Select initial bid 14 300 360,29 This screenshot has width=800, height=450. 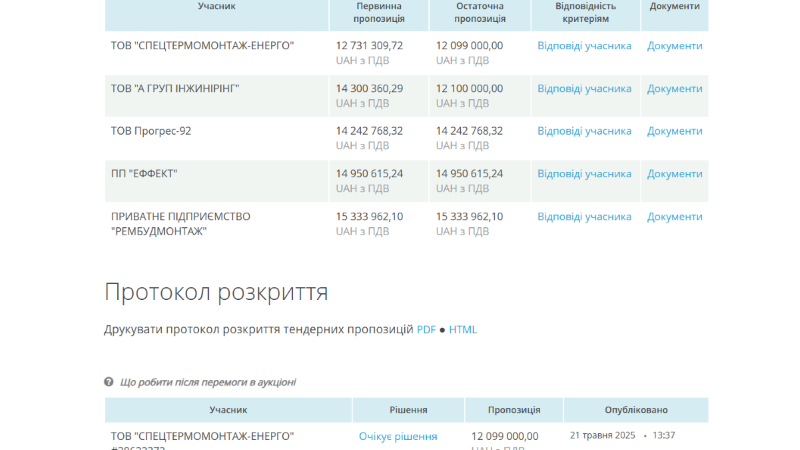coord(369,88)
